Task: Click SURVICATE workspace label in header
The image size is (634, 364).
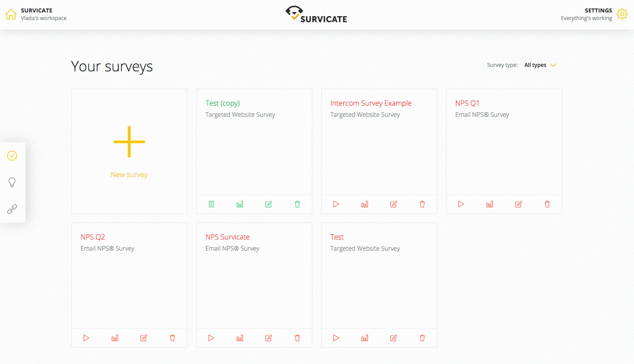Action: click(x=37, y=10)
